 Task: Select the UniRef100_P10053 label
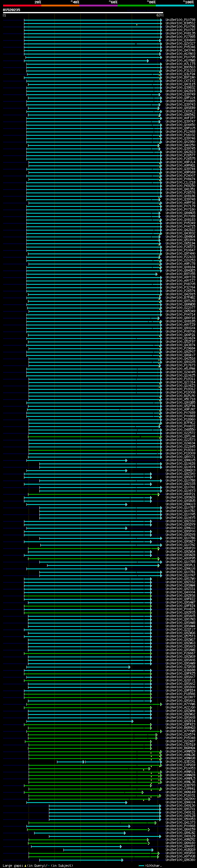[x=180, y=769]
